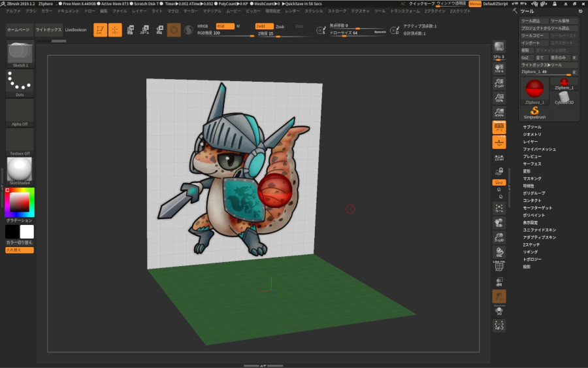Activate the Edit mode button
The height and width of the screenshot is (368, 588).
tap(100, 29)
